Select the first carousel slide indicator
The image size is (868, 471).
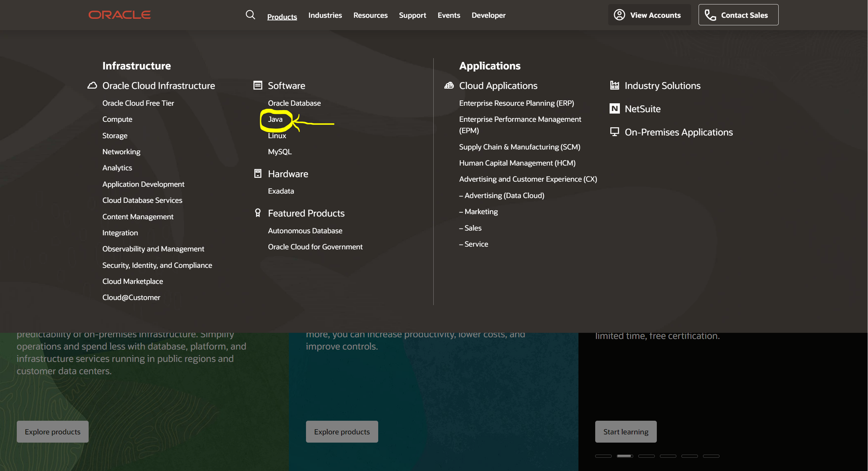603,456
